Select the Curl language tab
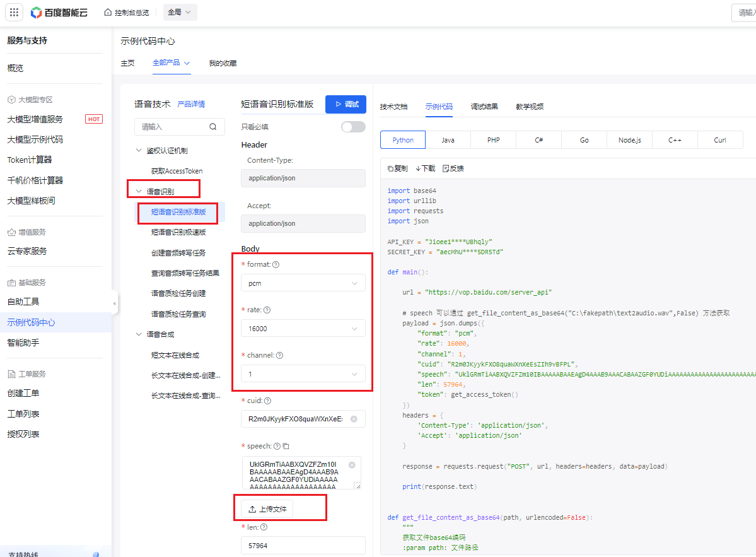The width and height of the screenshot is (756, 557). click(x=720, y=140)
